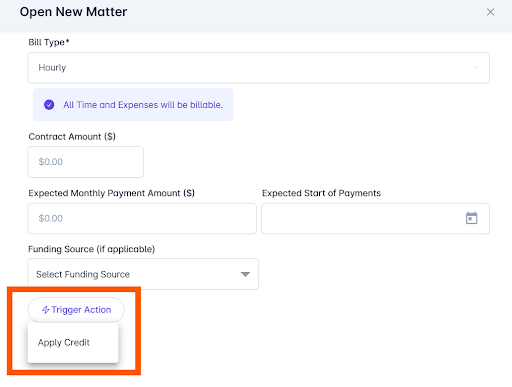Close the Open New Matter dialog
The image size is (512, 387).
[x=490, y=12]
